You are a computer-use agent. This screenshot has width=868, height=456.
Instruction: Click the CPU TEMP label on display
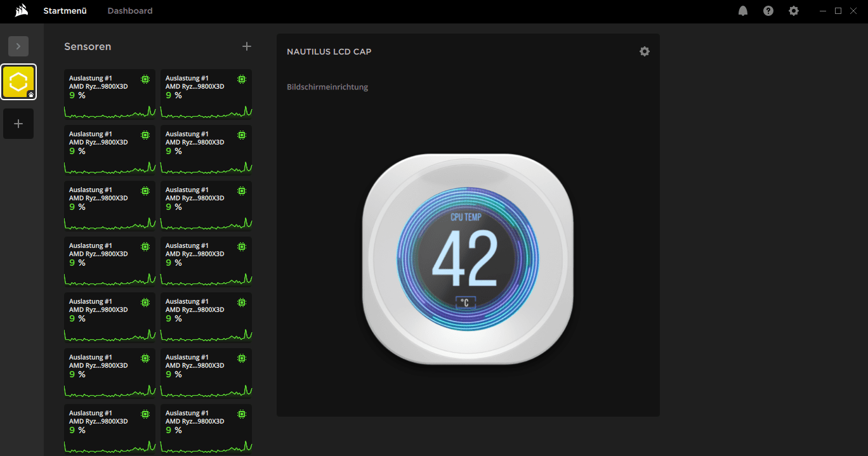click(x=466, y=217)
